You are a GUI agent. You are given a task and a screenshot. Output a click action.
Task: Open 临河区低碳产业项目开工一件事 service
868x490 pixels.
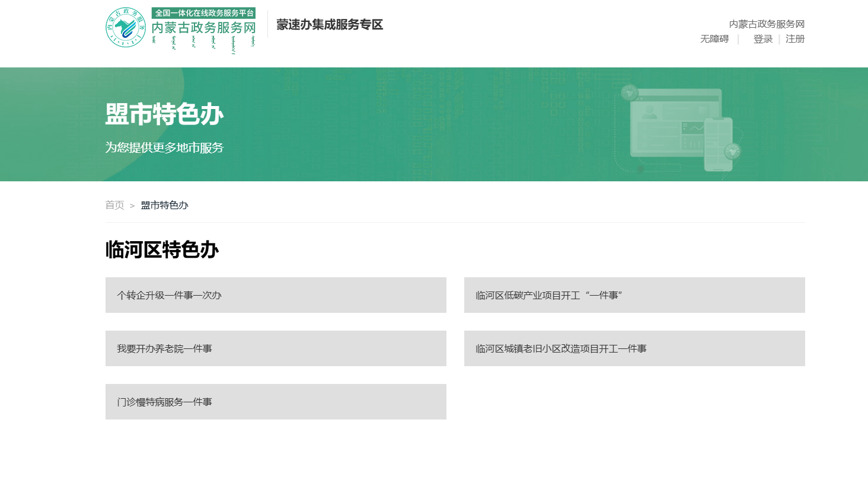tap(634, 294)
